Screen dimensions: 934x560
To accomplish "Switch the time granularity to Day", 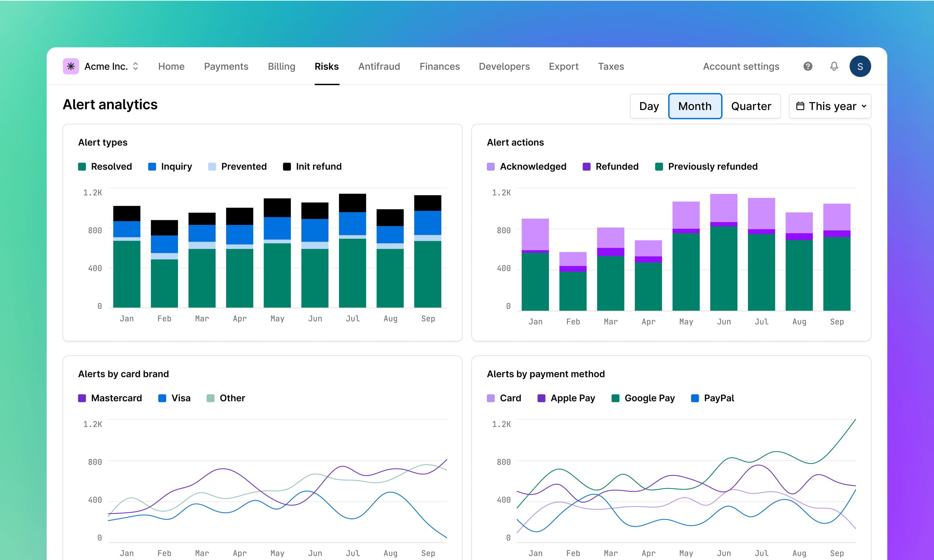I will (x=649, y=106).
